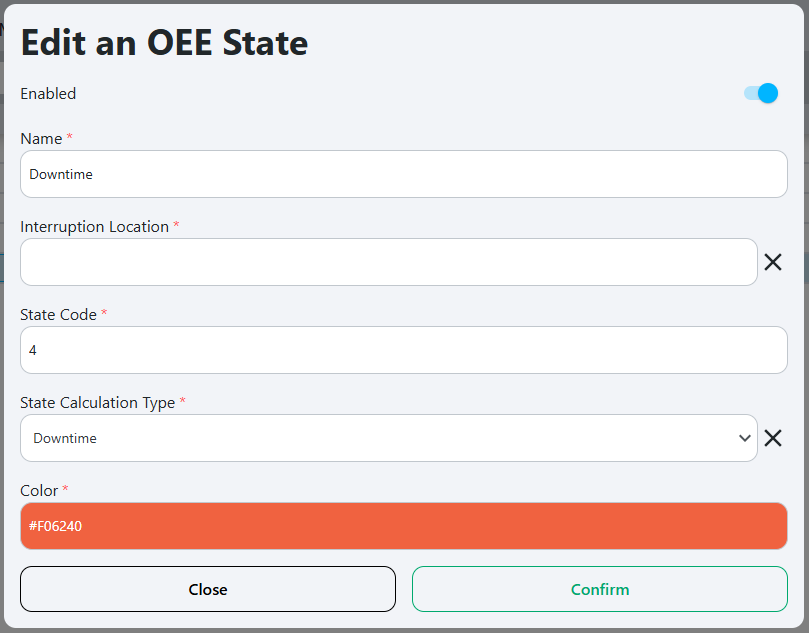Clear State Calculation Type with X icon

[773, 438]
